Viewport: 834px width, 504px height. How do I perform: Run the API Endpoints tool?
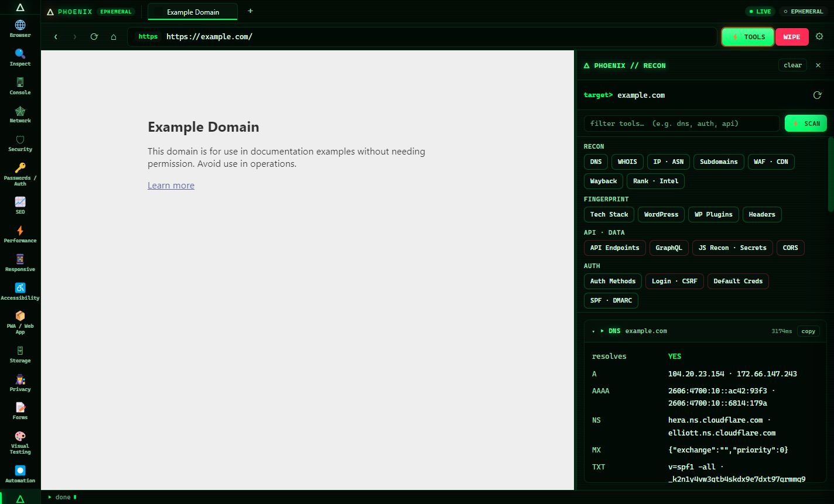pos(615,248)
